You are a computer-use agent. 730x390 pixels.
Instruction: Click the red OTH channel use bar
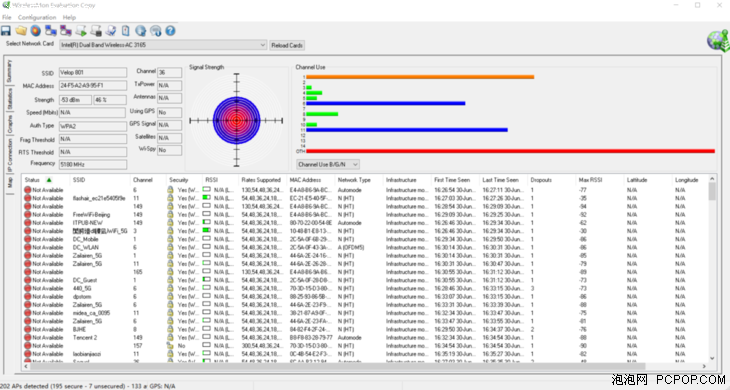tap(510, 151)
